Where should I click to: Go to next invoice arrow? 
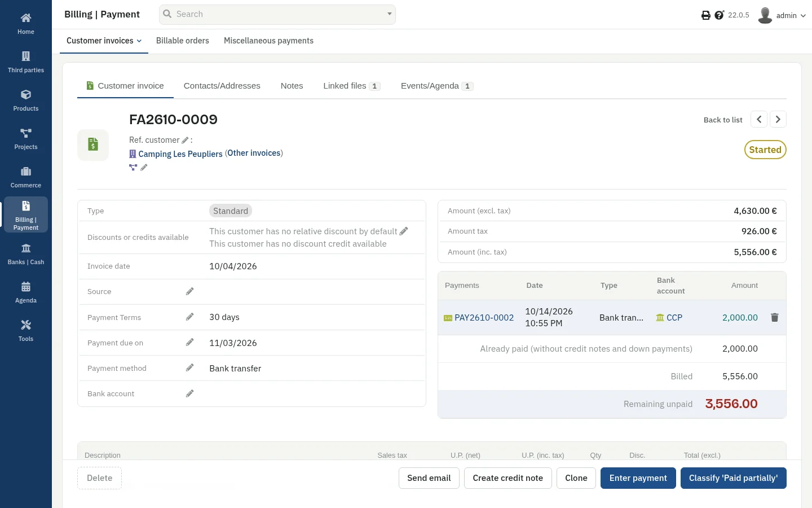[778, 119]
